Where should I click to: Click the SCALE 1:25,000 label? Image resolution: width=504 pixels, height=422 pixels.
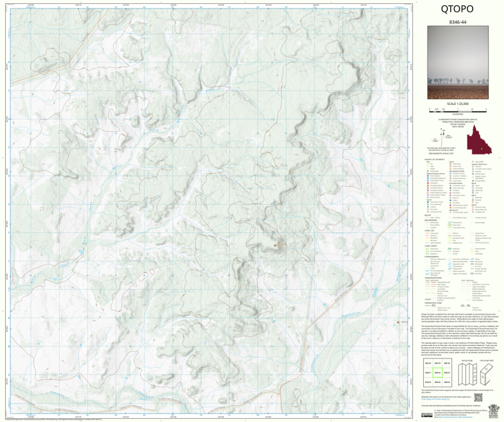pyautogui.click(x=457, y=104)
